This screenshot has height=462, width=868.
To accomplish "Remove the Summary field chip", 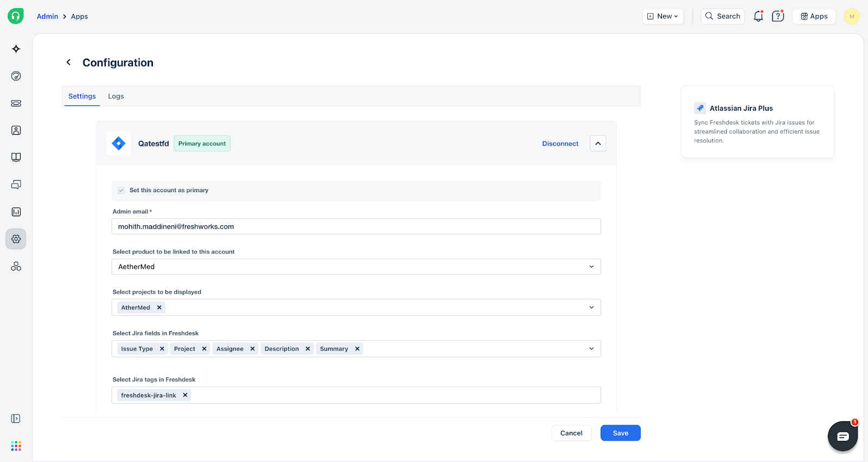I will [357, 349].
